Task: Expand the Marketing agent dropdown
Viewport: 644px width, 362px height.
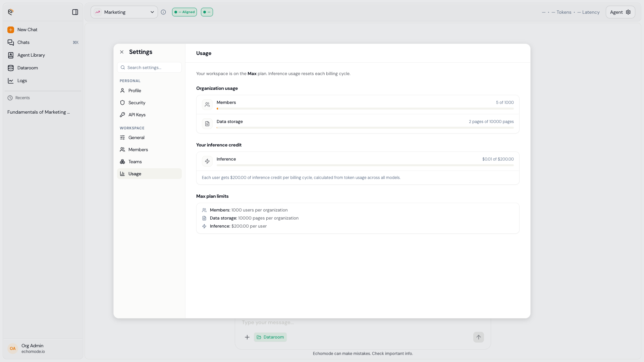Action: pos(124,12)
